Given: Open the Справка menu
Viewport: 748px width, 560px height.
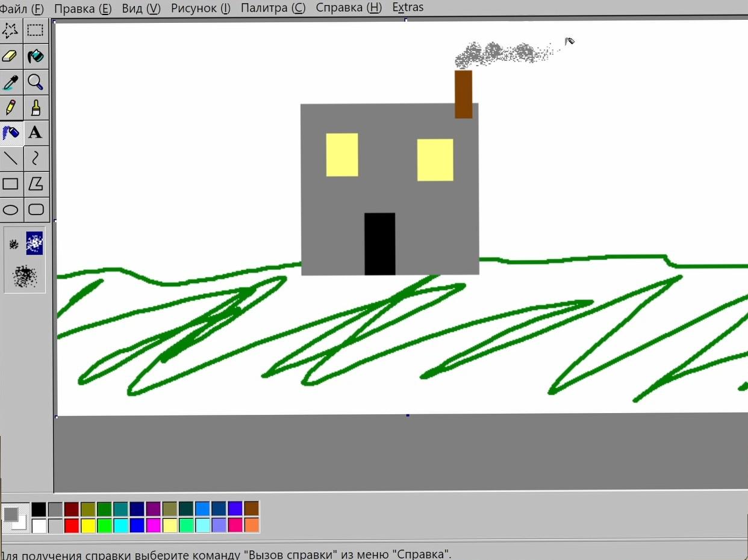Looking at the screenshot, I should tap(349, 8).
